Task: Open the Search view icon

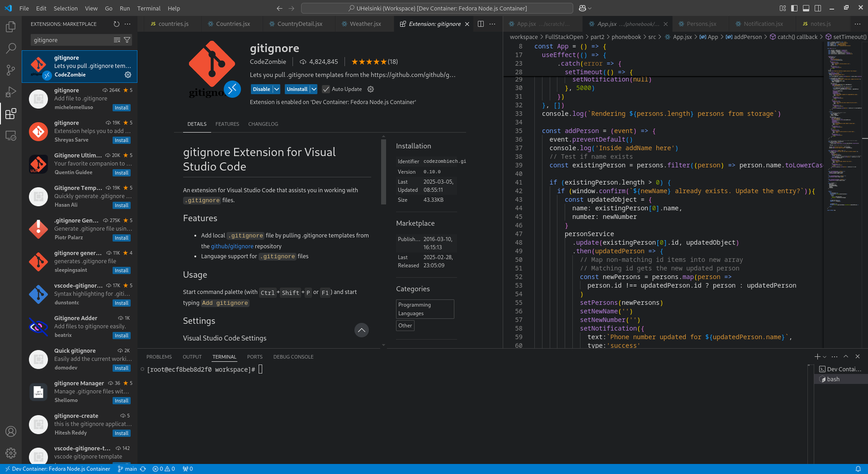Action: [11, 48]
